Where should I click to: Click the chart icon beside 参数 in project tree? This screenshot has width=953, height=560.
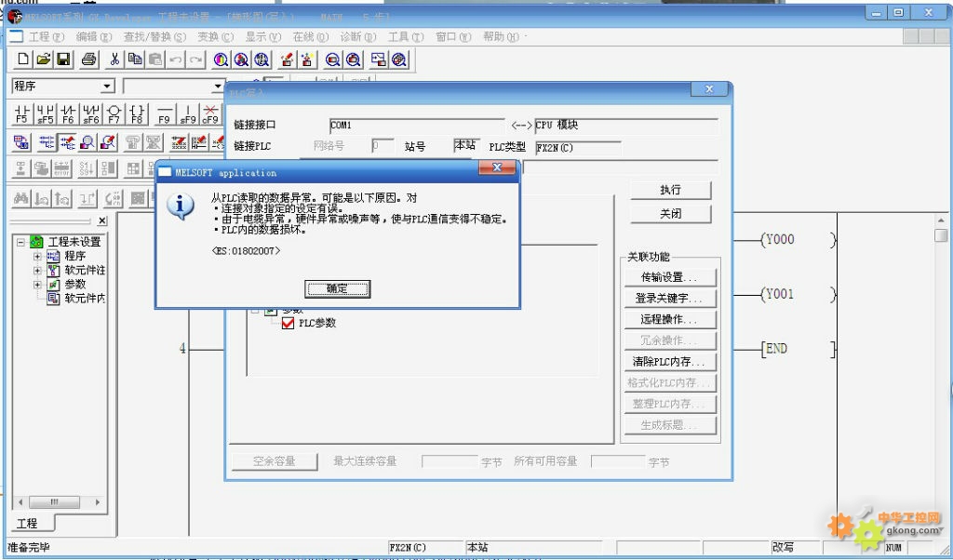[x=53, y=285]
